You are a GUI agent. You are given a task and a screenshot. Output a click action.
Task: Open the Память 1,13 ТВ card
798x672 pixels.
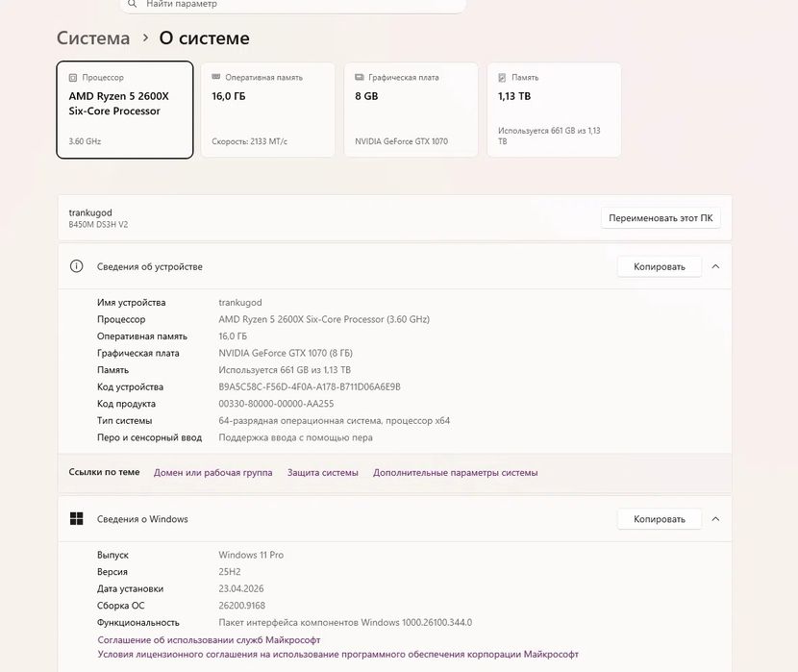(x=554, y=110)
